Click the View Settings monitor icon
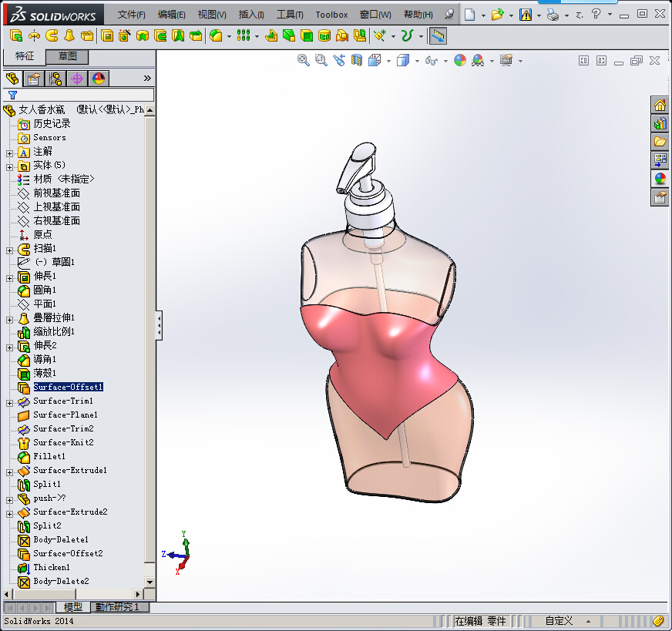The image size is (672, 631). tap(506, 60)
